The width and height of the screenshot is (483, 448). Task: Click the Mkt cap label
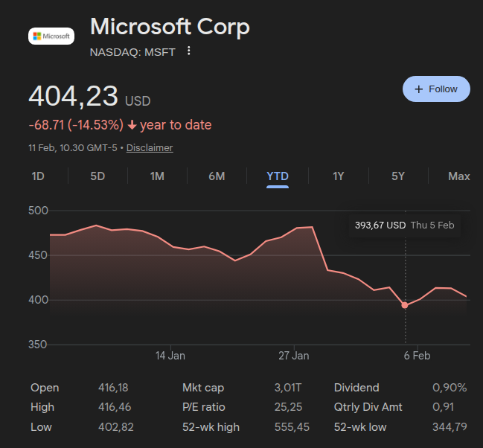203,388
